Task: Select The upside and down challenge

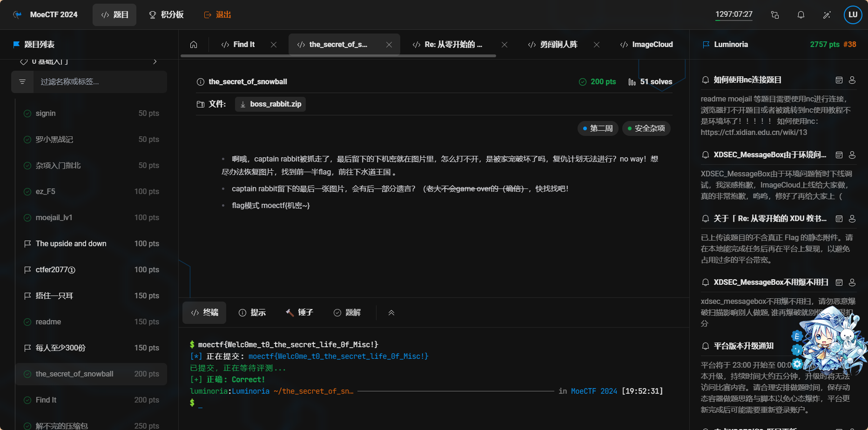Action: click(71, 244)
